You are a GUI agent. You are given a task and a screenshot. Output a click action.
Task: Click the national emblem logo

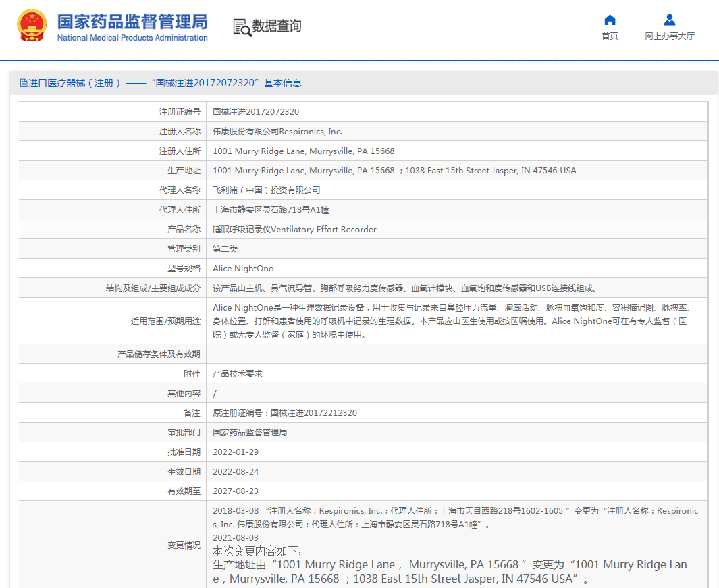32,26
